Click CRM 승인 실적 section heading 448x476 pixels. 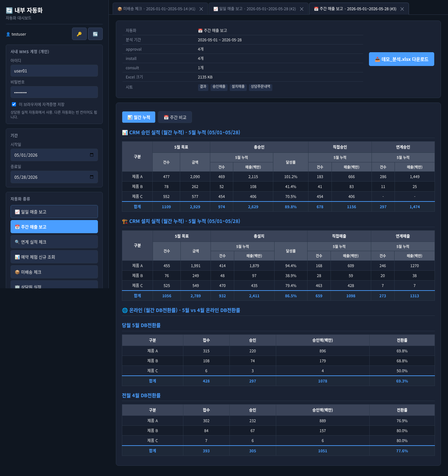[181, 133]
